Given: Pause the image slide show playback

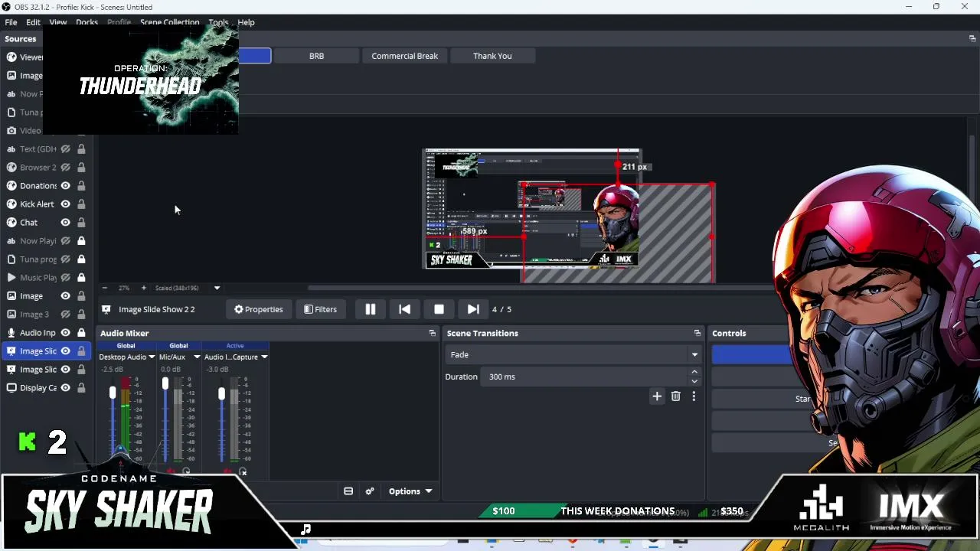Looking at the screenshot, I should click(x=370, y=309).
